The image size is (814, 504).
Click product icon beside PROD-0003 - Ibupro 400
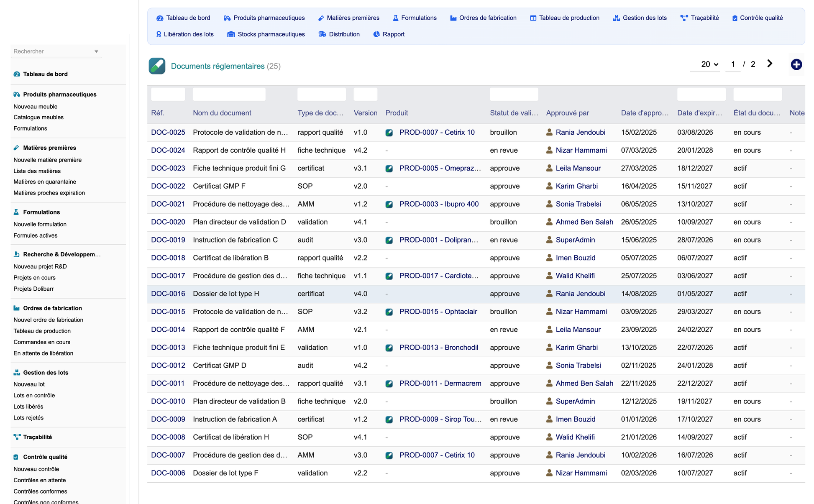(x=389, y=205)
